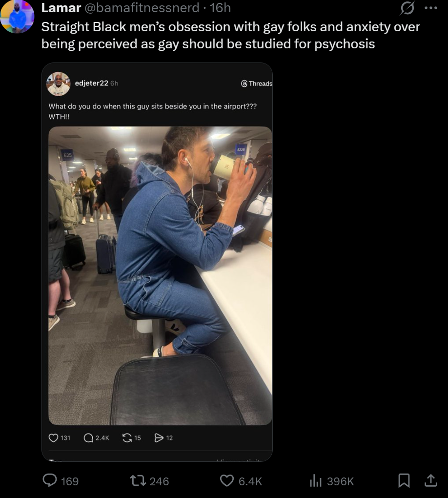Click the edjeter22 username in the screenshot
The height and width of the screenshot is (498, 448).
click(91, 83)
